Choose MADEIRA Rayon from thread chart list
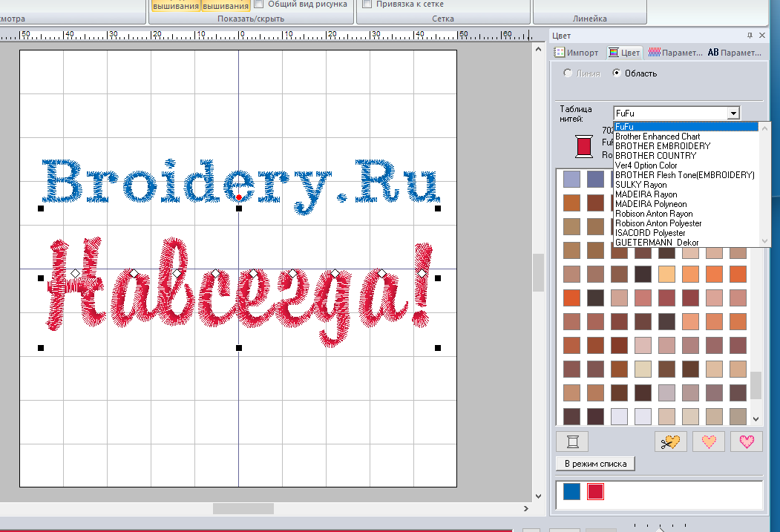Screen dimensions: 780x532 [x=646, y=194]
